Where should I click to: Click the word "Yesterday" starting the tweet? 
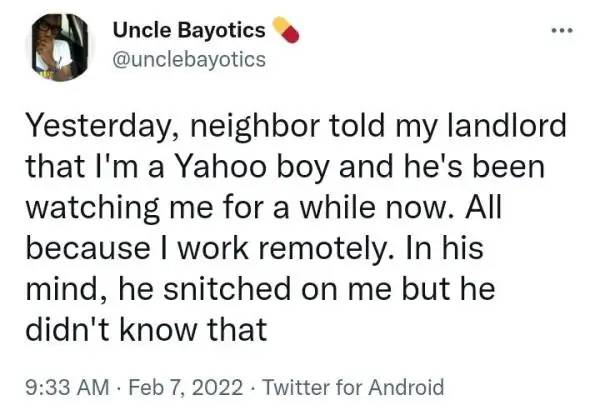click(x=95, y=129)
